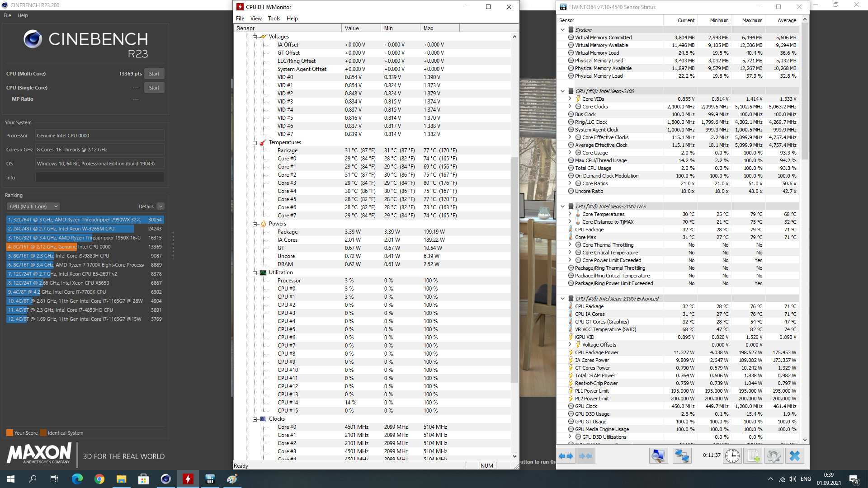
Task: Open the HWiNFO monitor magnifier summary icon
Action: point(658,456)
